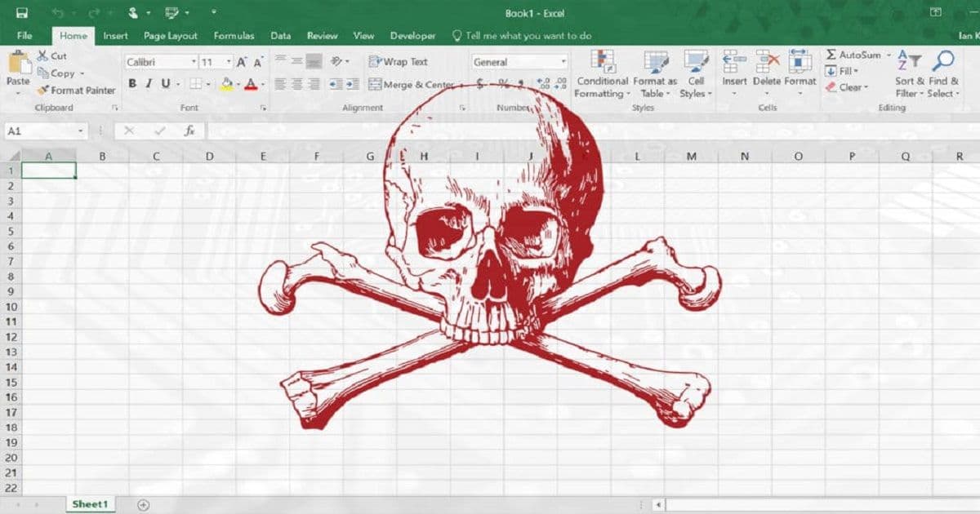Screen dimensions: 980x514
Task: Select row header 20
Action: click(11, 457)
